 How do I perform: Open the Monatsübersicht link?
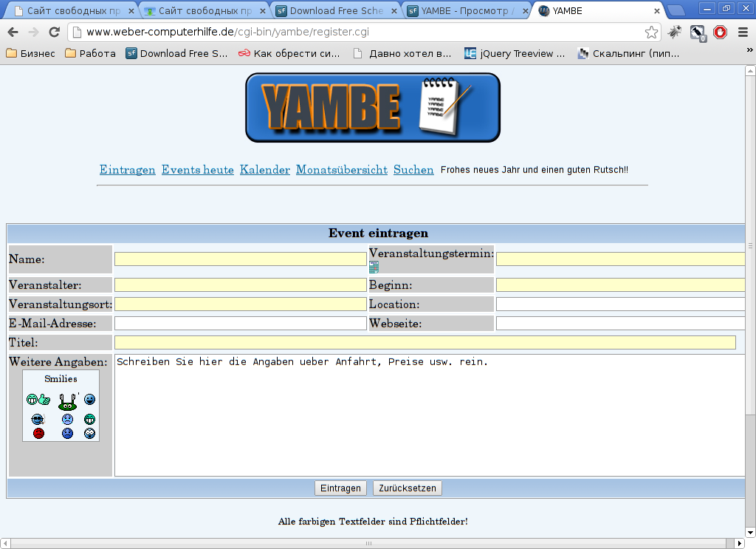(342, 170)
